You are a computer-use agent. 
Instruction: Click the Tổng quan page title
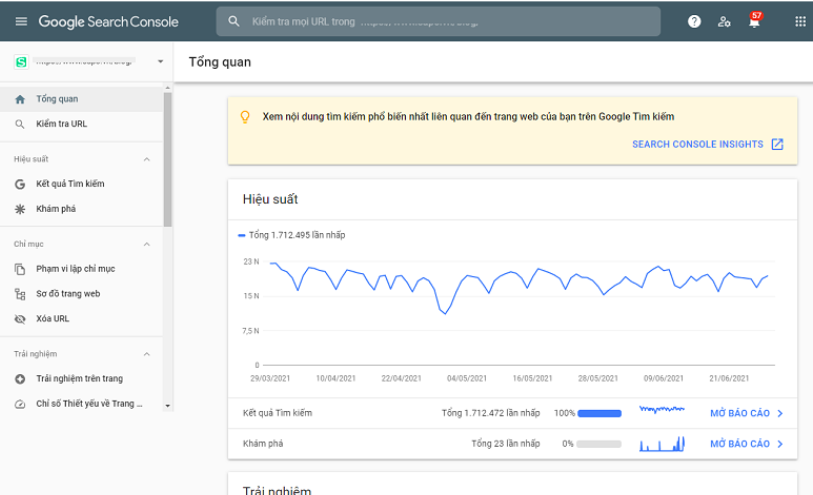pos(220,62)
